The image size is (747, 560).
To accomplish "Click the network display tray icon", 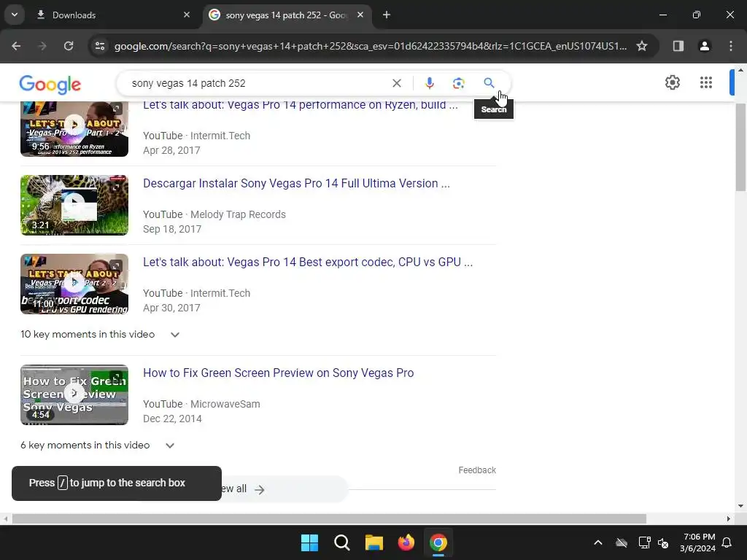I will coord(644,542).
